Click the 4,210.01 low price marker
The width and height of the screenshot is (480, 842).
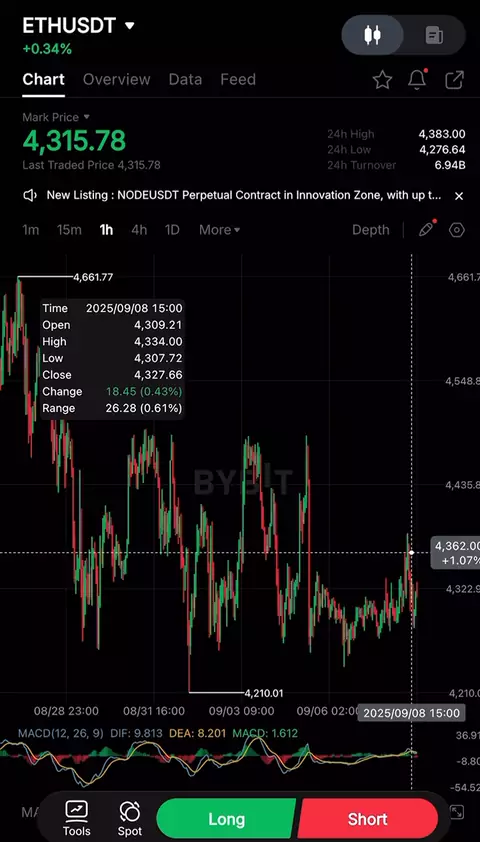point(264,693)
